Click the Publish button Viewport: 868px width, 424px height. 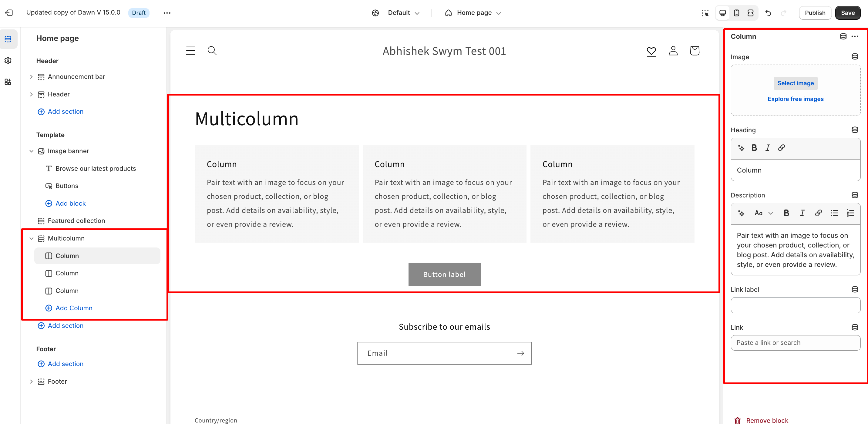click(x=815, y=13)
